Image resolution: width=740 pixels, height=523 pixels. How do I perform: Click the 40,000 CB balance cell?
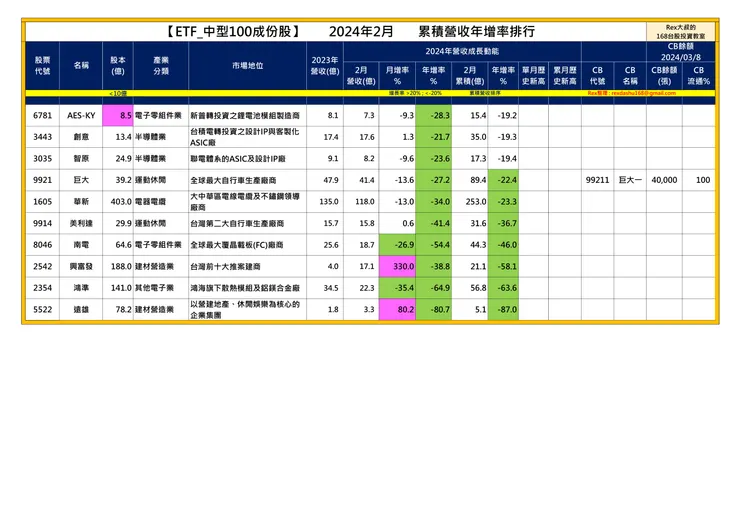[664, 180]
